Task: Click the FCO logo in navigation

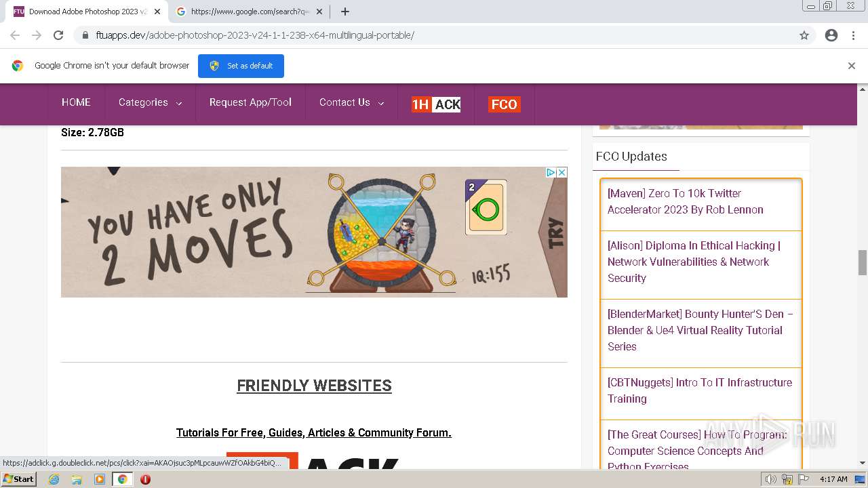Action: click(x=504, y=104)
